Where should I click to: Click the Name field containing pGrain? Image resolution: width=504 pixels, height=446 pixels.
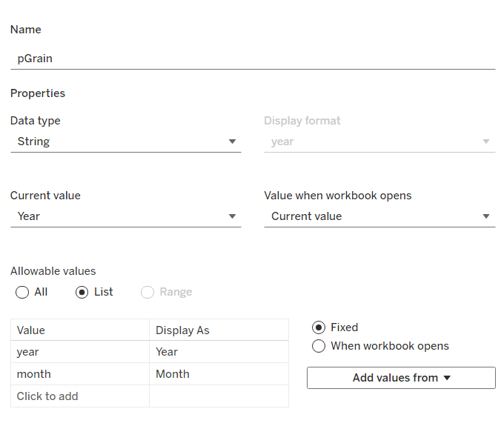point(252,59)
